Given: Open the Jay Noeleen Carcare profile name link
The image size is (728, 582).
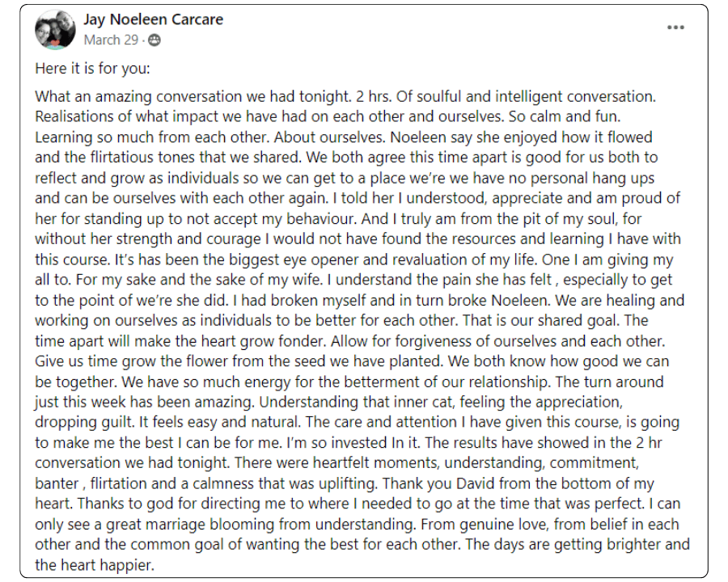Looking at the screenshot, I should point(153,19).
